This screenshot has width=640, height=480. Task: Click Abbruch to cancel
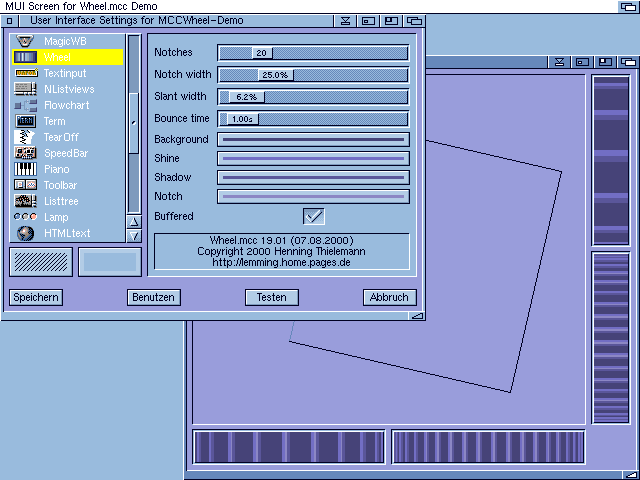tap(389, 297)
